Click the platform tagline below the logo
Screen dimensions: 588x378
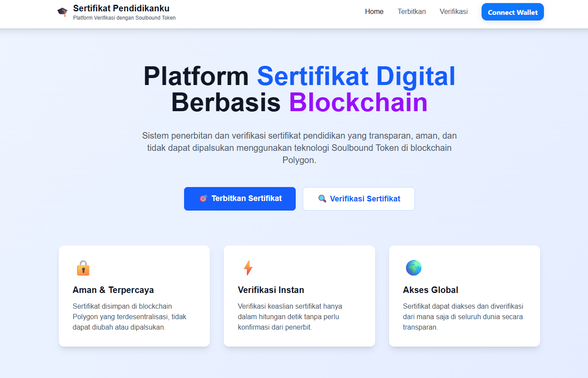pyautogui.click(x=124, y=17)
